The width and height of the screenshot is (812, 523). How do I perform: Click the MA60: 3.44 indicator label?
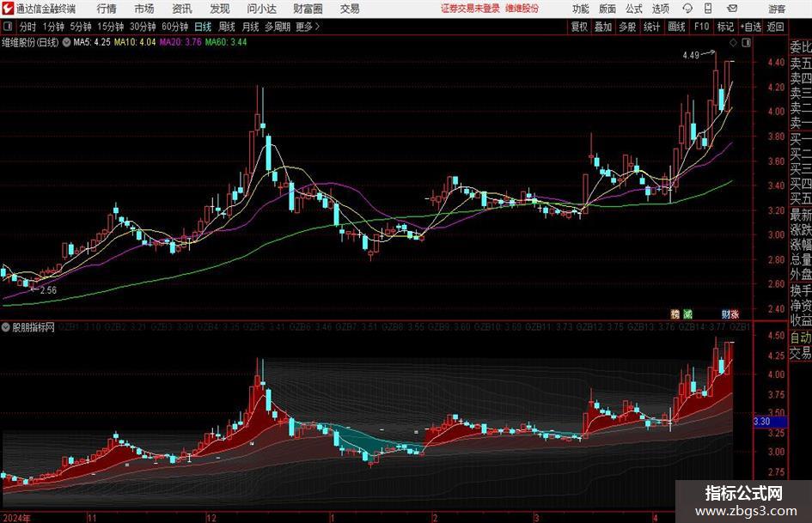[226, 42]
